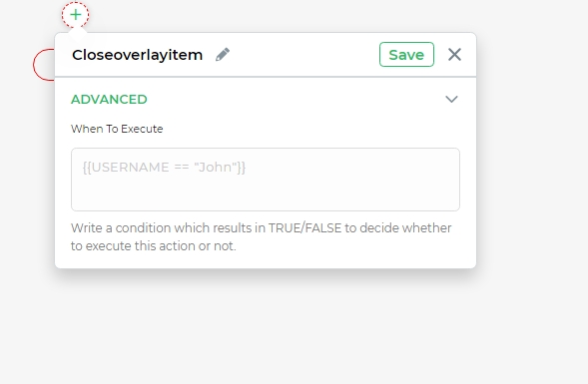Edit the Closeoverlayitem name with the pencil icon
Screen dimensions: 588x384
(223, 54)
